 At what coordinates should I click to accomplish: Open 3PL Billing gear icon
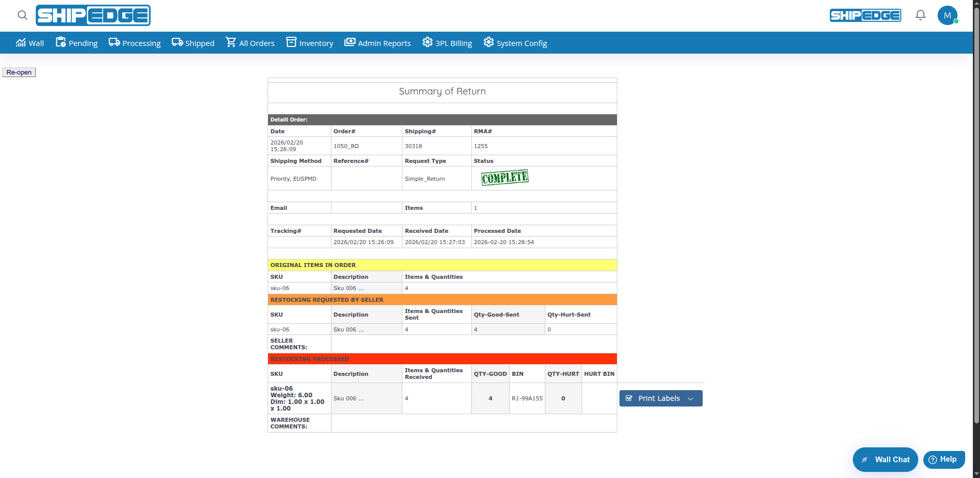click(427, 42)
